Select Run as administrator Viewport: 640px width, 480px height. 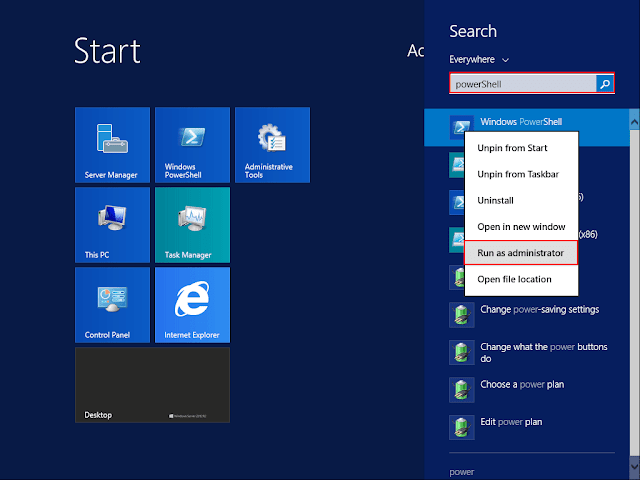pos(521,253)
